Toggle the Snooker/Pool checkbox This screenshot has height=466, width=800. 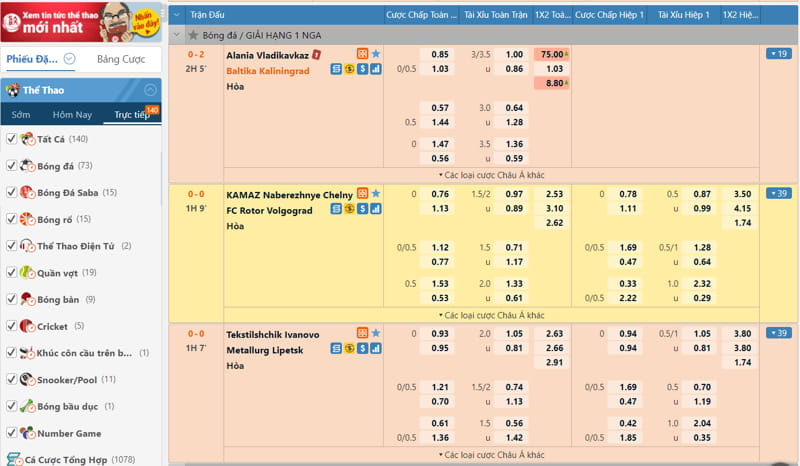12,380
